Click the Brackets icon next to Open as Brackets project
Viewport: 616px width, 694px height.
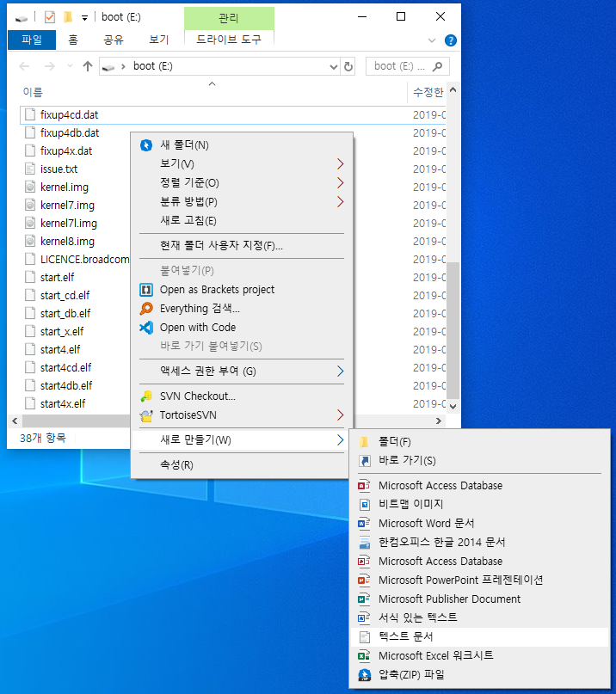[x=146, y=290]
